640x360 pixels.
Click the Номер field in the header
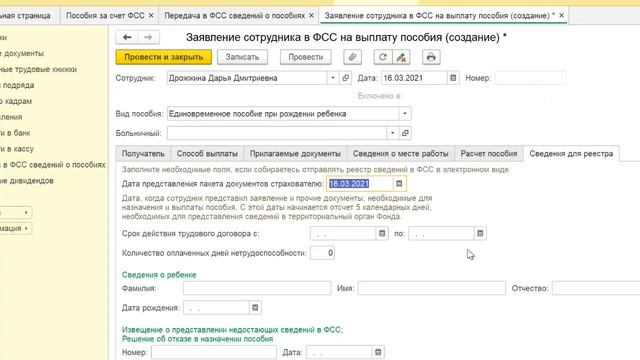(531, 78)
